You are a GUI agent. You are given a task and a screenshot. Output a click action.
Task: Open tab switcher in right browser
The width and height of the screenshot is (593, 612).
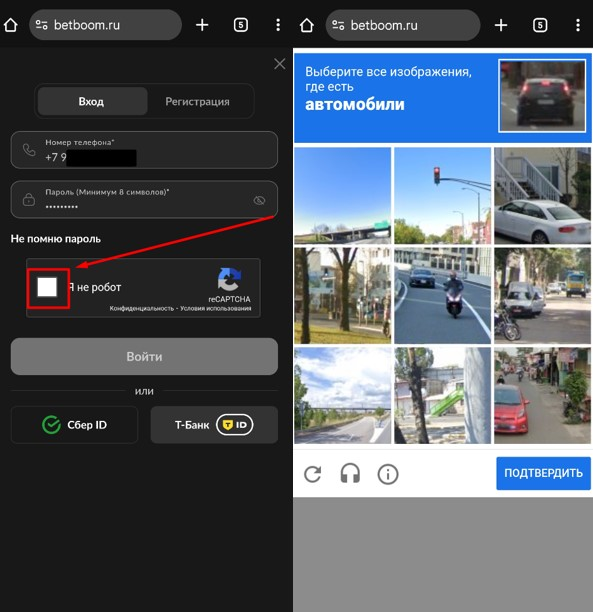point(540,25)
